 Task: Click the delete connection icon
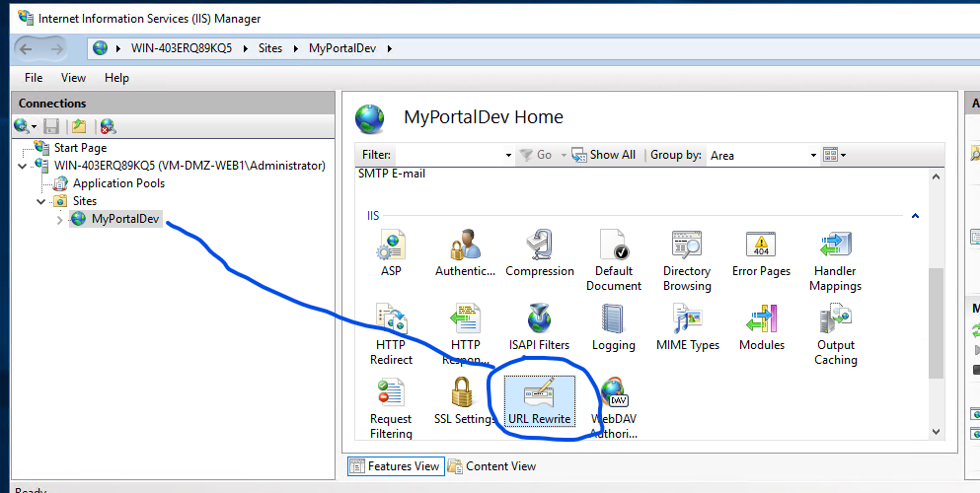109,126
